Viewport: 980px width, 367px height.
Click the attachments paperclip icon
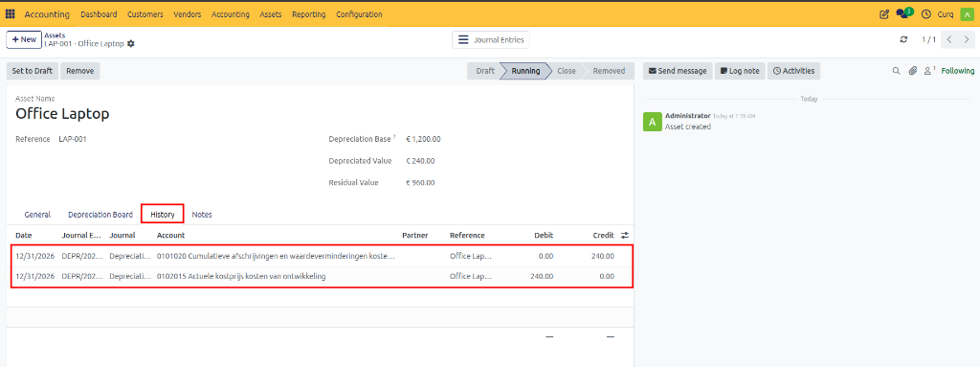912,71
